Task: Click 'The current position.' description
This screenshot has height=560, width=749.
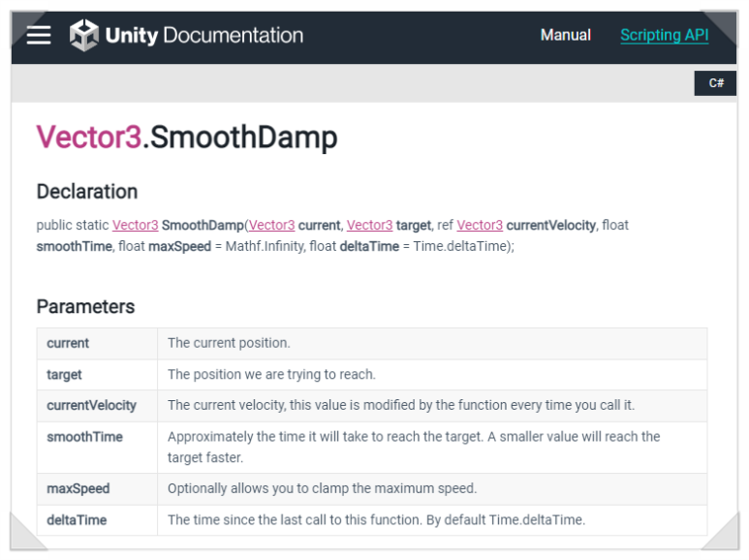Action: (x=229, y=343)
